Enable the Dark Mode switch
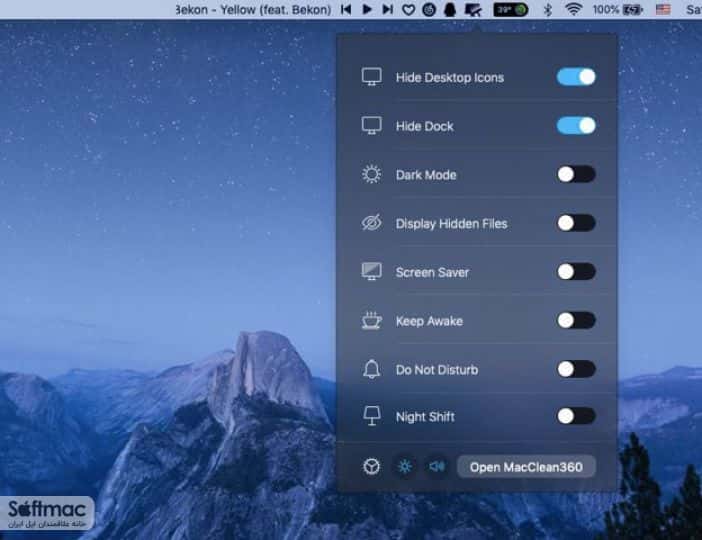This screenshot has width=702, height=540. [x=576, y=174]
